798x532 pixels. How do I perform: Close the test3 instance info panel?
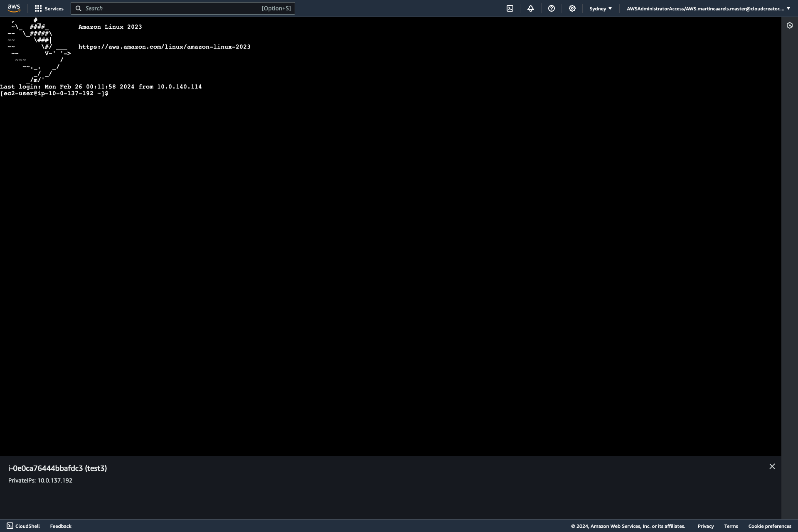click(x=772, y=466)
